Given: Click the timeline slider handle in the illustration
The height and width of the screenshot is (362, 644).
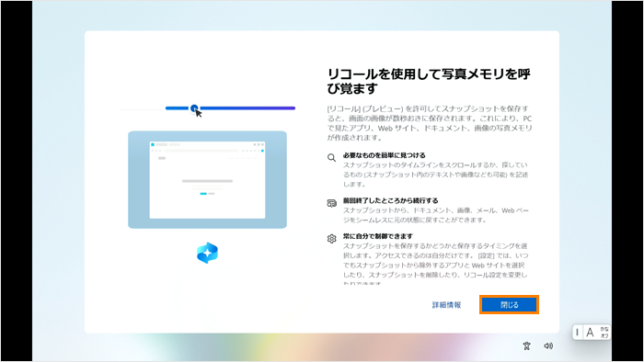Looking at the screenshot, I should coord(194,108).
